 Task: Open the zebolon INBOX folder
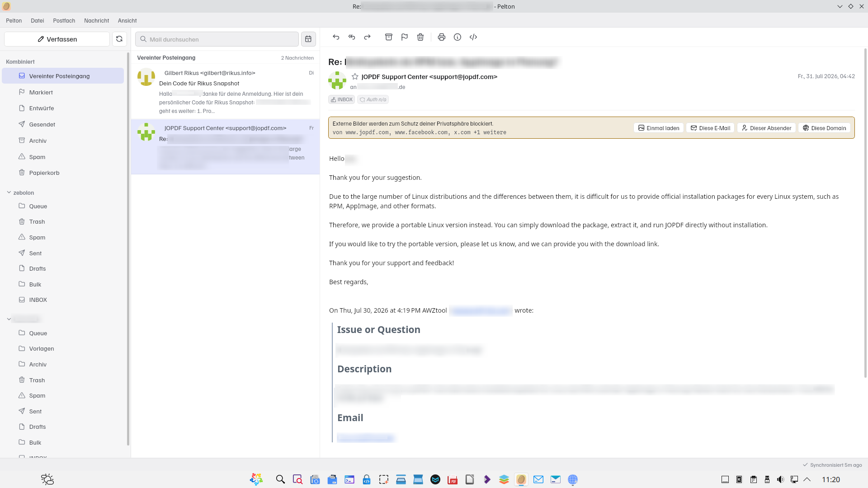[x=63, y=300]
